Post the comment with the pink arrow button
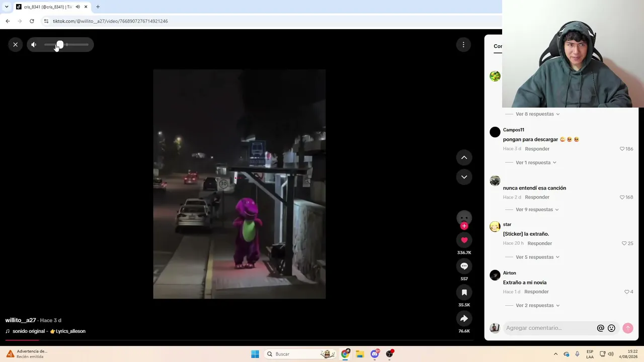The image size is (644, 362). click(x=627, y=328)
